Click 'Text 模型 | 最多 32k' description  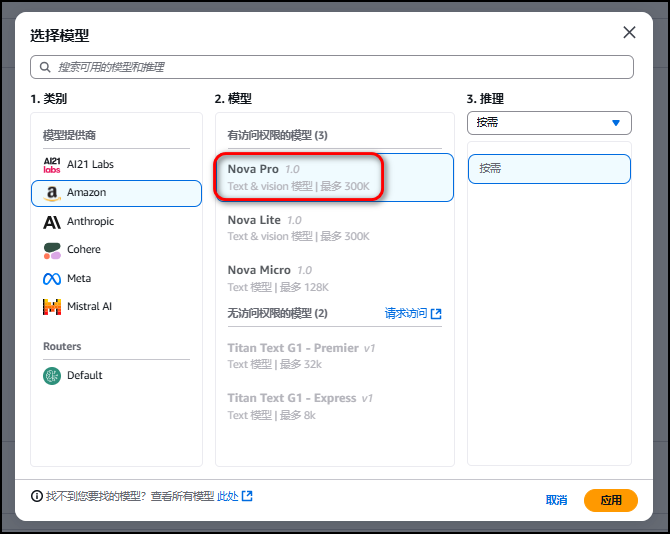(275, 364)
